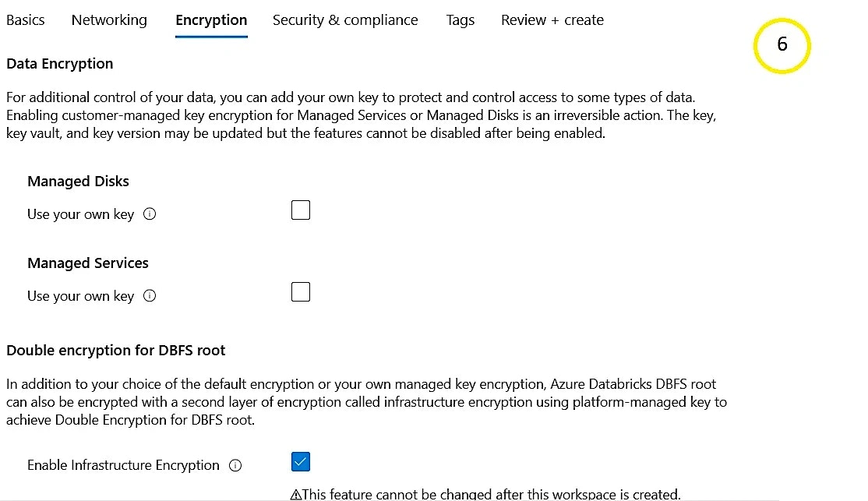Enable own key for Managed Services
The height and width of the screenshot is (501, 868).
click(x=301, y=292)
